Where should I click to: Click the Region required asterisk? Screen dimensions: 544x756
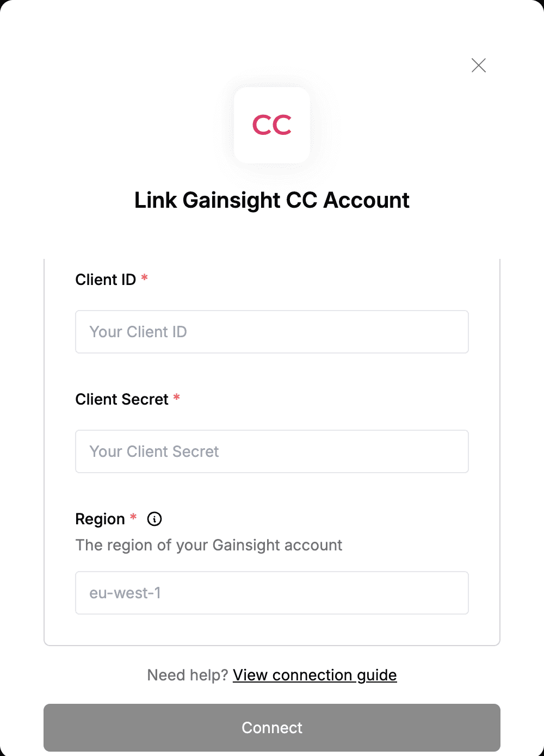coord(133,517)
